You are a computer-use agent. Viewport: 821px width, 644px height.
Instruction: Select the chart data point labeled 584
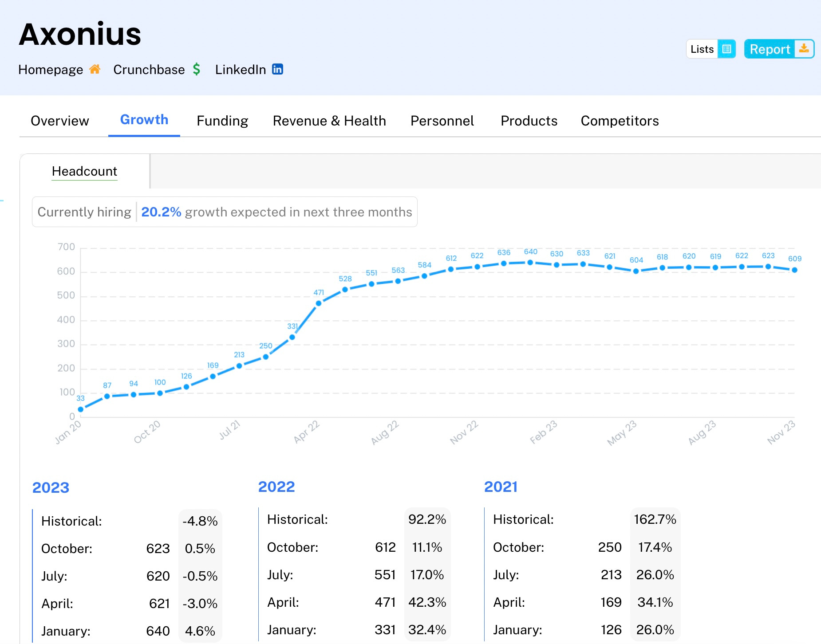(424, 276)
